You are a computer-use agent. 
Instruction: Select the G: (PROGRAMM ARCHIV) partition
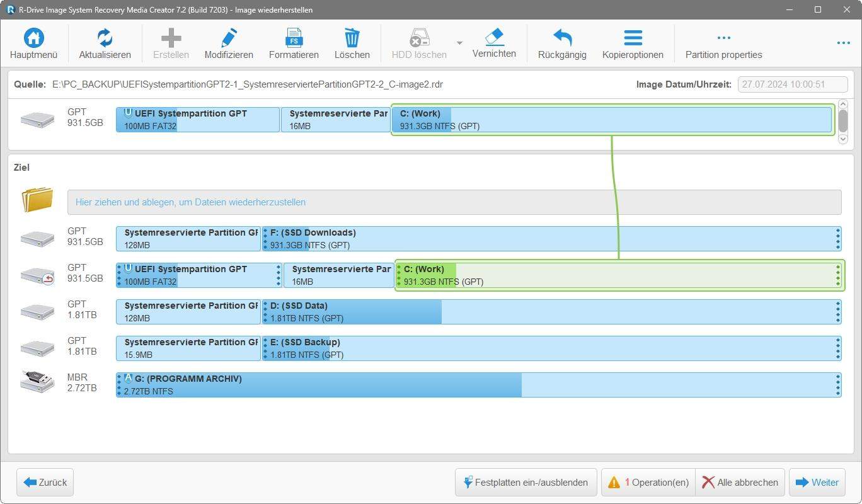coord(479,385)
